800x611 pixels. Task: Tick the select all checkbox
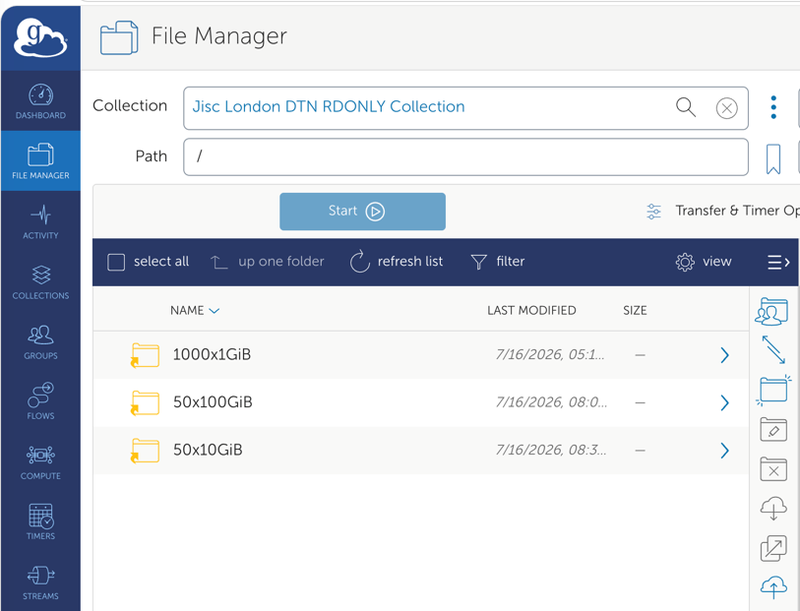point(116,262)
